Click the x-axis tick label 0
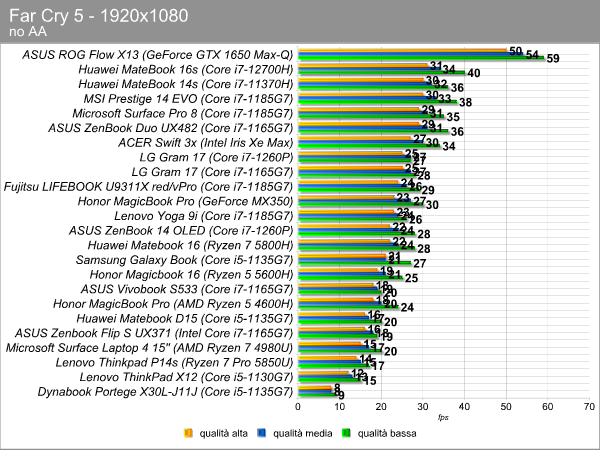600x450 pixels. click(298, 407)
